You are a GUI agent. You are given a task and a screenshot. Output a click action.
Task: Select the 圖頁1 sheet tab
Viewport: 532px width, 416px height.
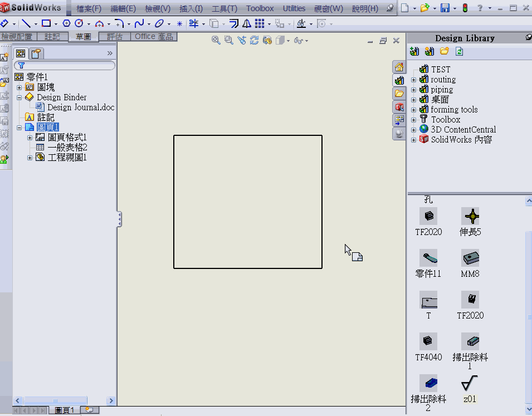pyautogui.click(x=64, y=410)
